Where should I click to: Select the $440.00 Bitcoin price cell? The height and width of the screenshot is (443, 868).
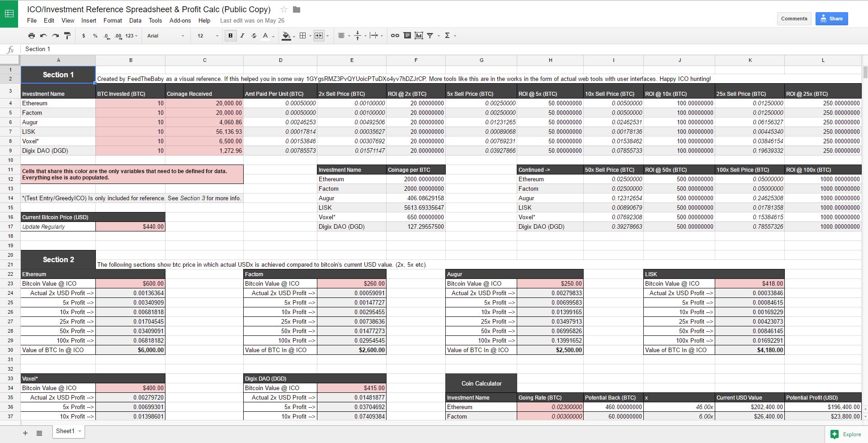tap(131, 226)
